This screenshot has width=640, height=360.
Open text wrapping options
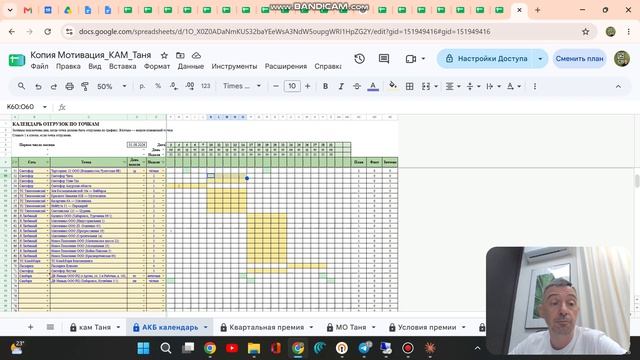(x=493, y=87)
